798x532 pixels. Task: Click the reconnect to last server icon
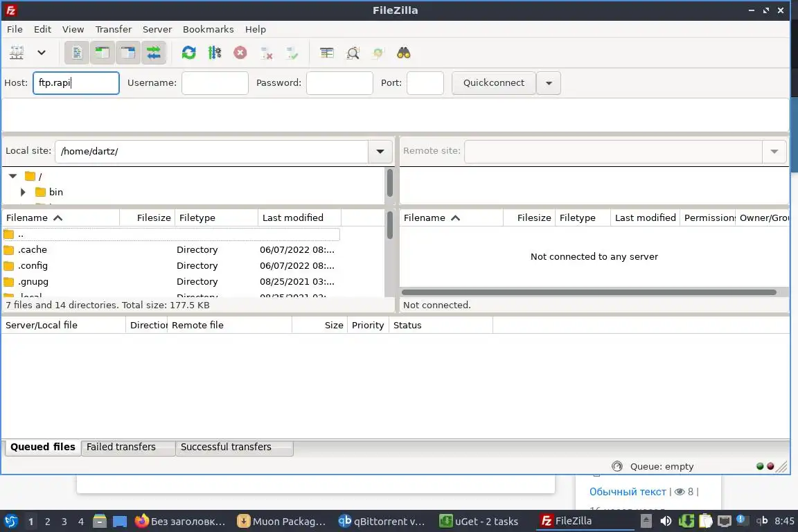[x=292, y=53]
